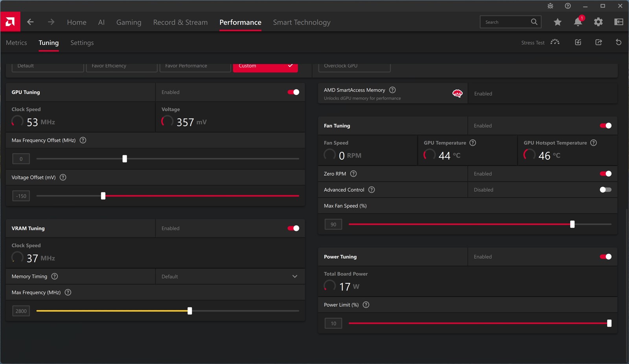
Task: Disable Zero RPM switch
Action: click(605, 174)
